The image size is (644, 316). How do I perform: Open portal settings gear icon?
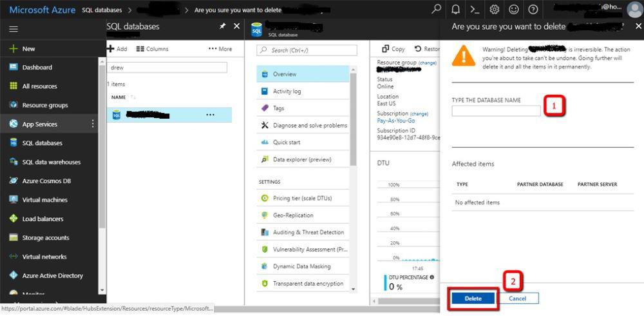pyautogui.click(x=495, y=10)
